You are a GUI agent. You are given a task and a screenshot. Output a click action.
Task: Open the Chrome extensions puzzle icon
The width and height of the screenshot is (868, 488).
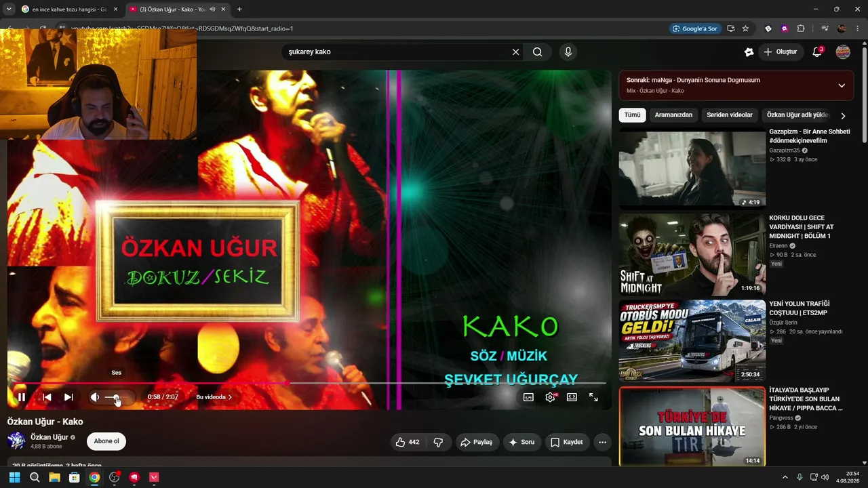(x=801, y=28)
